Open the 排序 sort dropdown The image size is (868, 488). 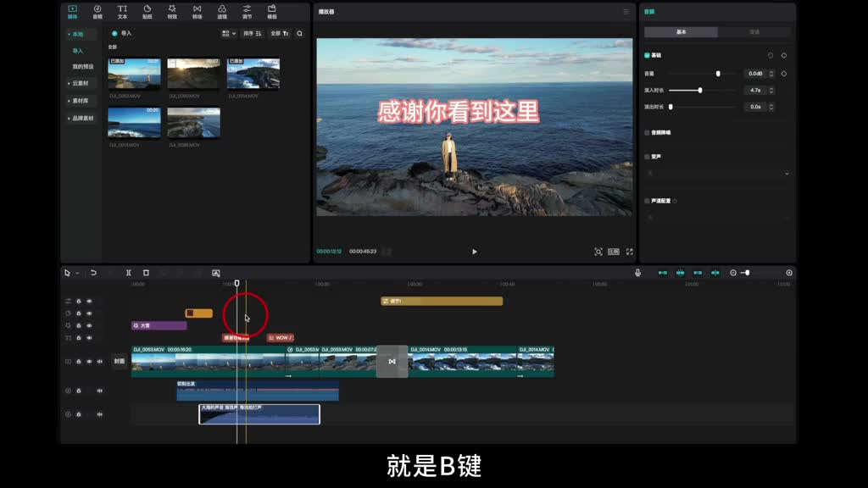[252, 34]
